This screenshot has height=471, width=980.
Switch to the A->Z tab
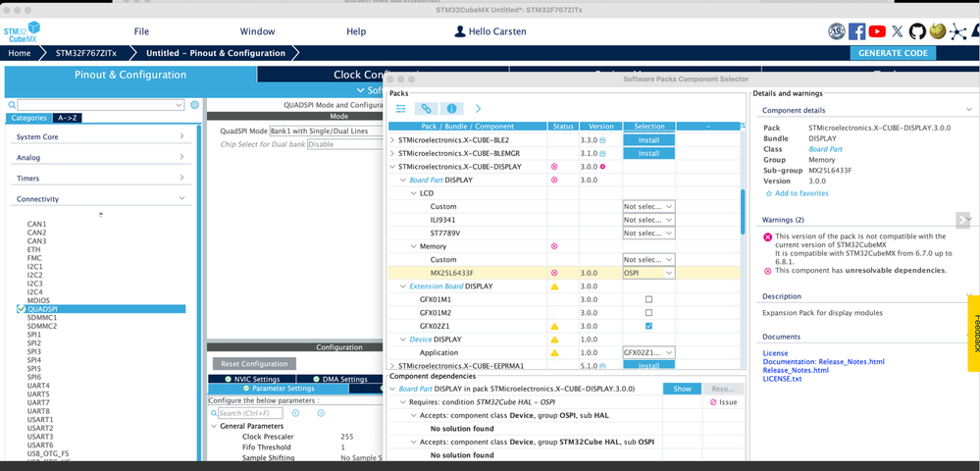67,118
